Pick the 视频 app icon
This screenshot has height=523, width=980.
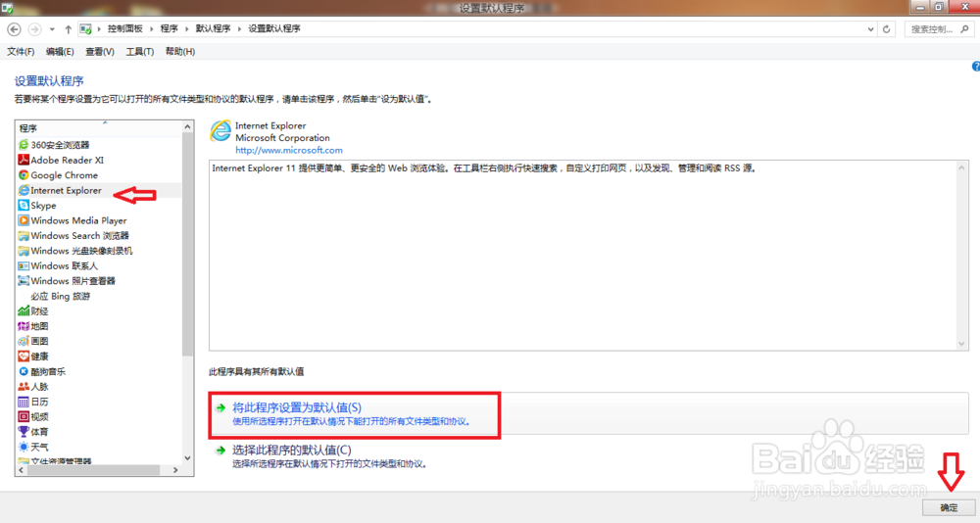pyautogui.click(x=24, y=416)
